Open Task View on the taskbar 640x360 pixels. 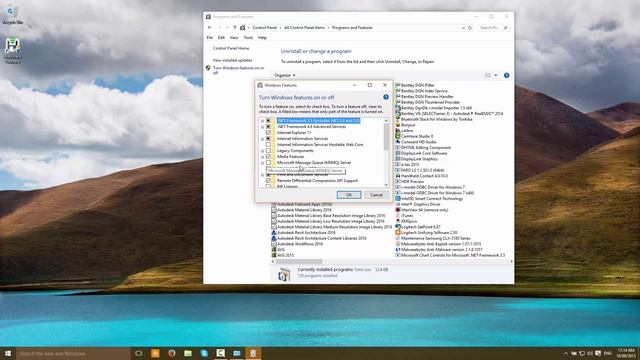click(x=139, y=353)
